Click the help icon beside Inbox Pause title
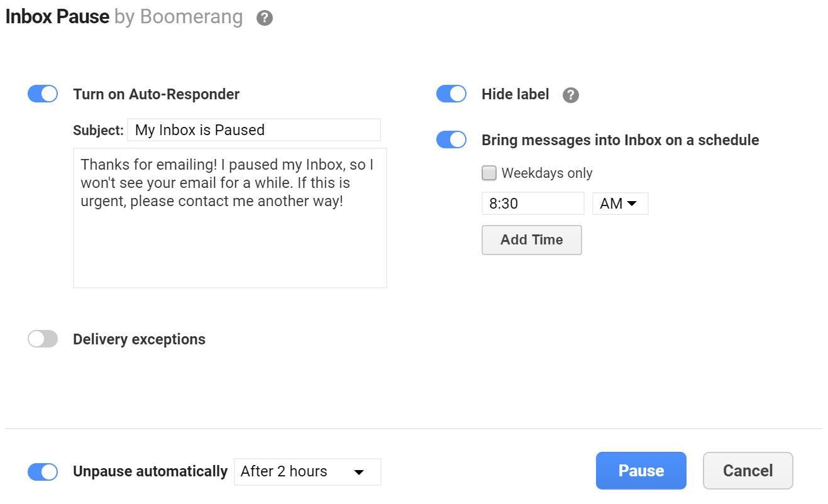Image resolution: width=828 pixels, height=504 pixels. pos(265,18)
